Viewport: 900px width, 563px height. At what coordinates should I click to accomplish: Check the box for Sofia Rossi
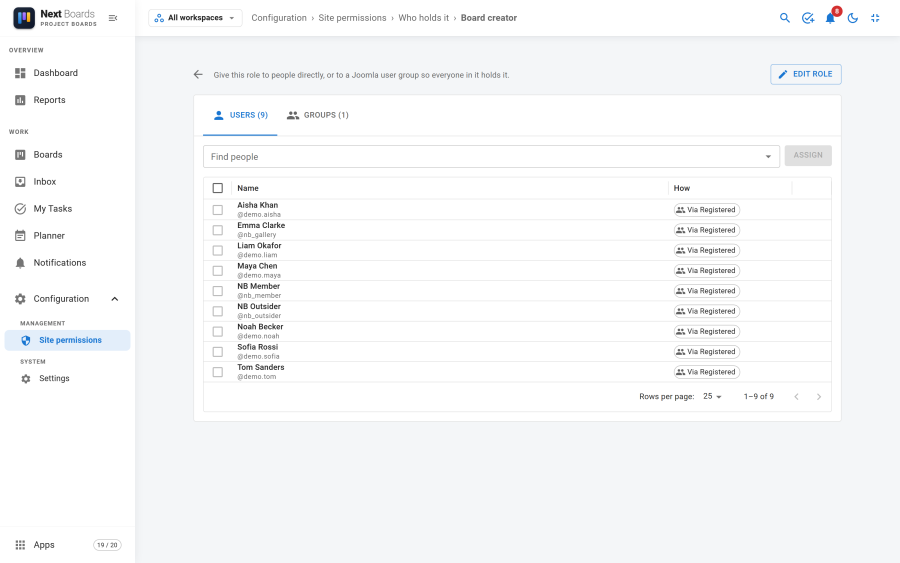click(x=218, y=352)
